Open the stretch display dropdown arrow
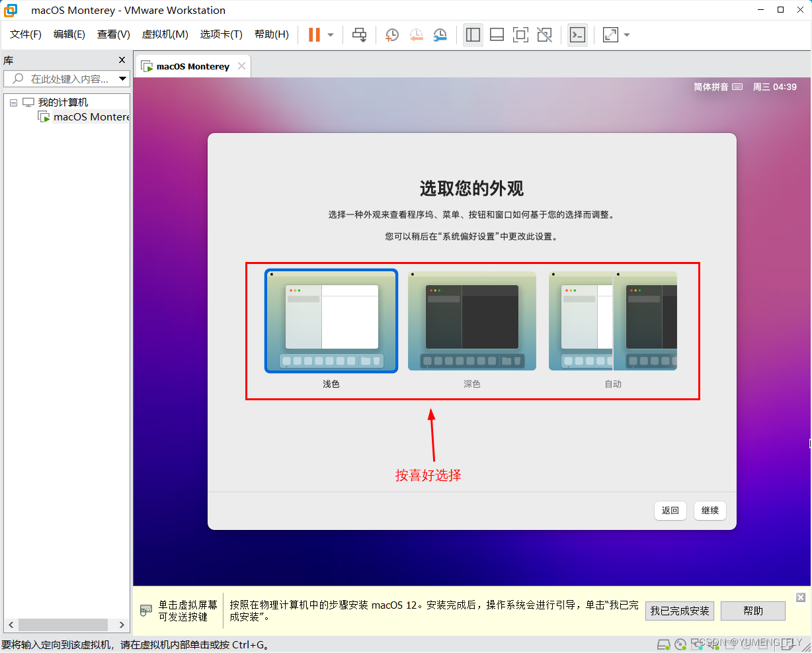This screenshot has height=653, width=812. click(x=627, y=35)
